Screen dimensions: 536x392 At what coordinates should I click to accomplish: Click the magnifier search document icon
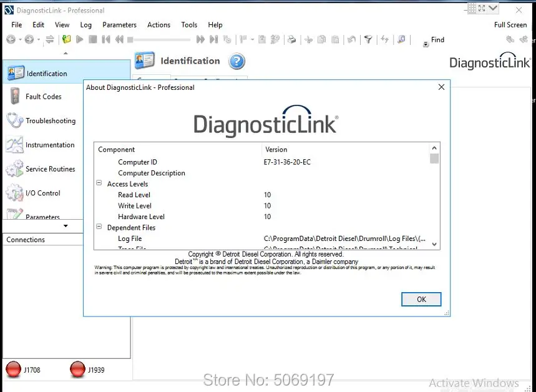click(401, 40)
